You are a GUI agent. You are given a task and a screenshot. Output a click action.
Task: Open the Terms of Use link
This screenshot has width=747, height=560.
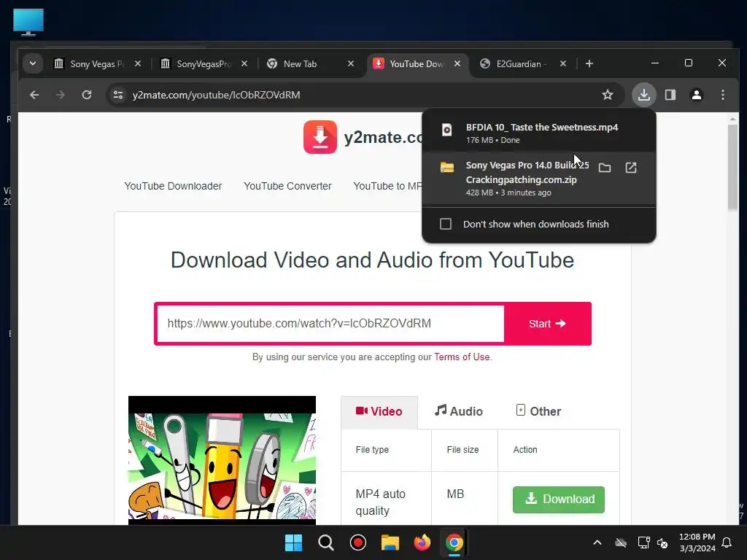tap(462, 357)
